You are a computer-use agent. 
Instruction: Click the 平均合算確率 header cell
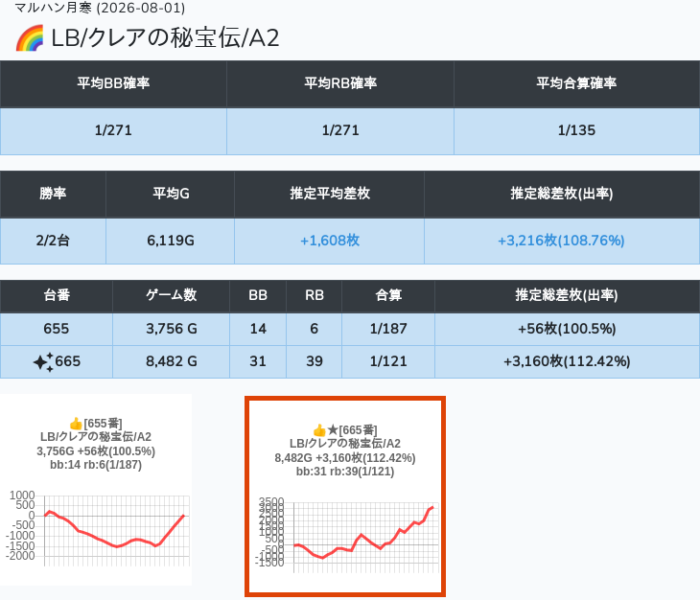(576, 84)
